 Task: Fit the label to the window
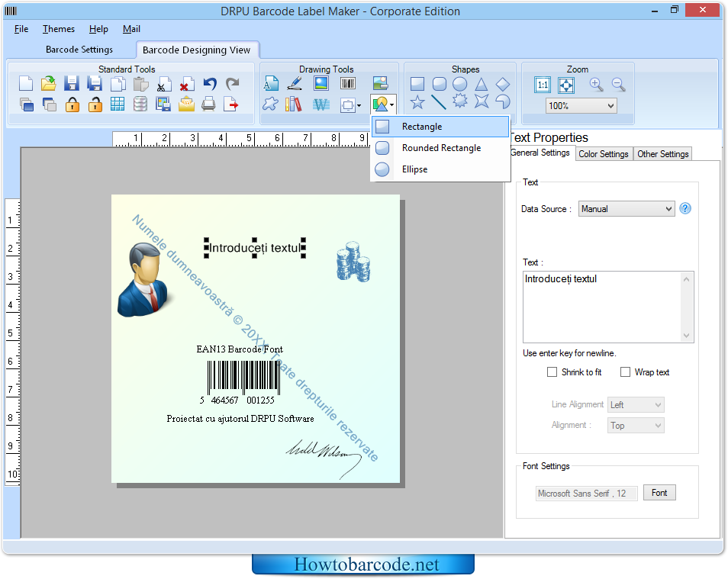click(x=566, y=85)
